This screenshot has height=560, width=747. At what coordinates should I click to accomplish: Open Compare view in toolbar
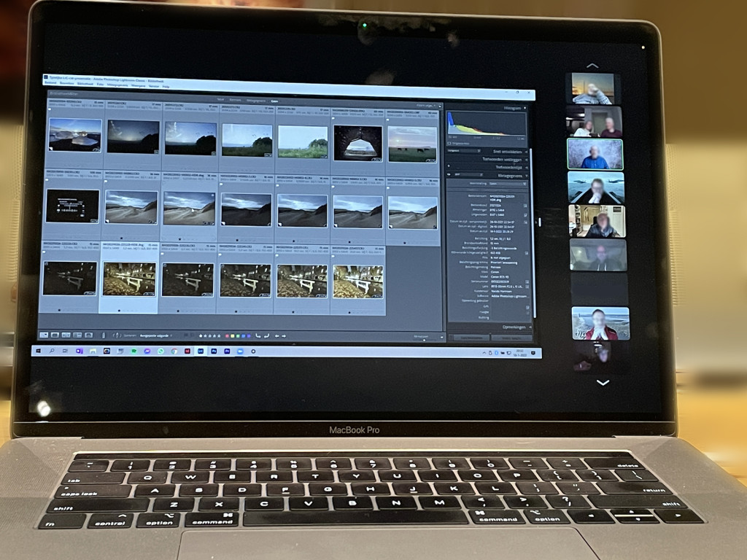click(66, 335)
